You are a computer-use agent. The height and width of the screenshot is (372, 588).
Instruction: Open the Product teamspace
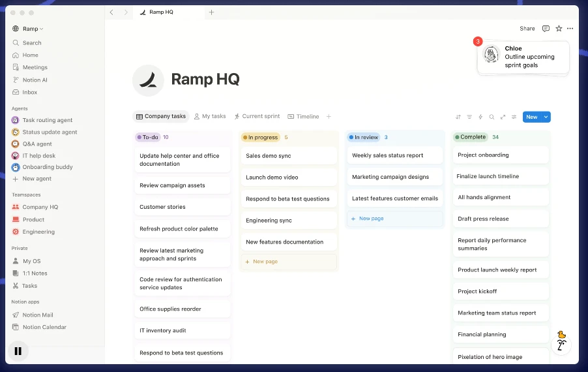click(x=28, y=219)
